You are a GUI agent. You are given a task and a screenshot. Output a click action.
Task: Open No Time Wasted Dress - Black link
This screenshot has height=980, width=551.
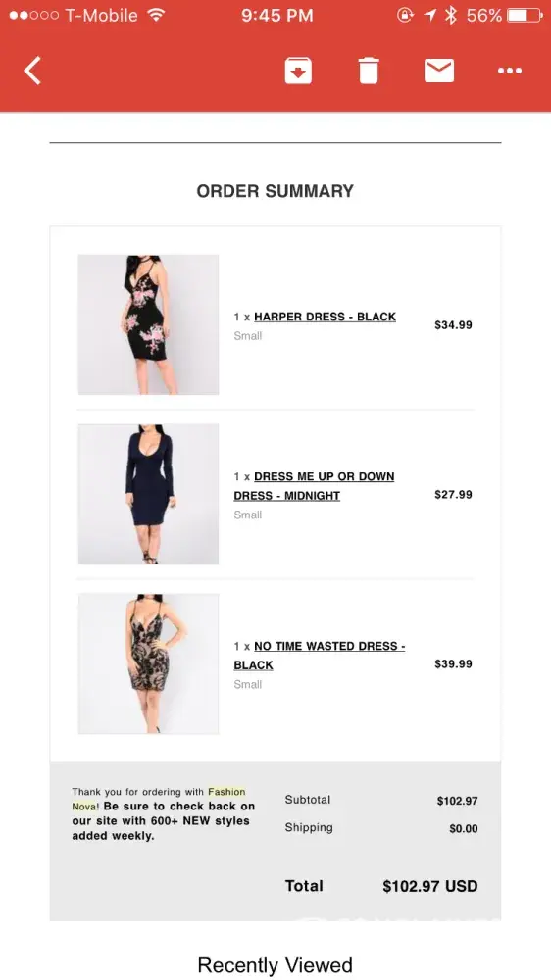point(320,656)
